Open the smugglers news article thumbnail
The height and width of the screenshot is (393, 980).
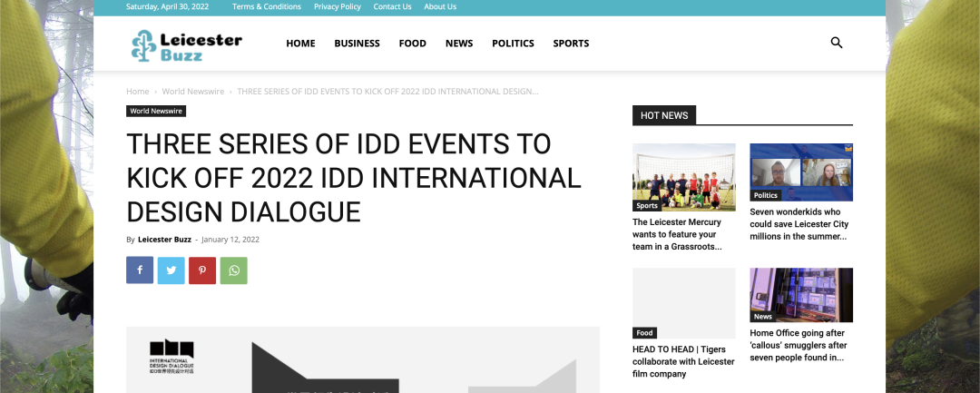click(801, 295)
